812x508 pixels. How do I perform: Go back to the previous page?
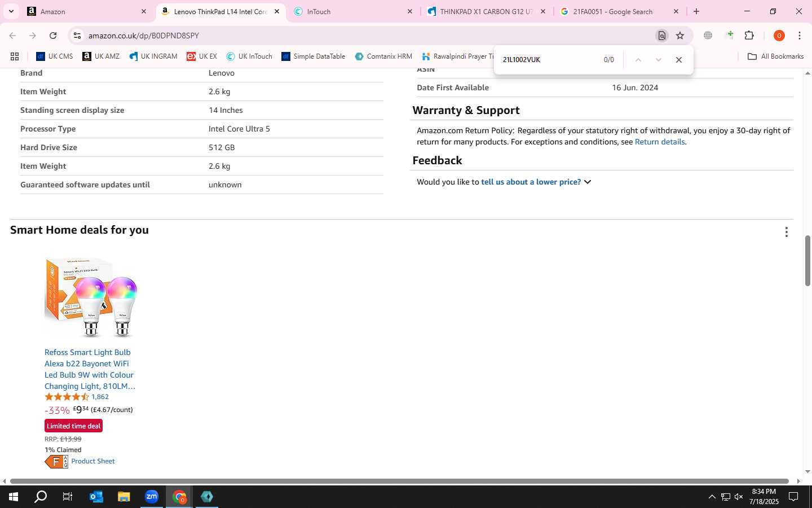pos(12,36)
